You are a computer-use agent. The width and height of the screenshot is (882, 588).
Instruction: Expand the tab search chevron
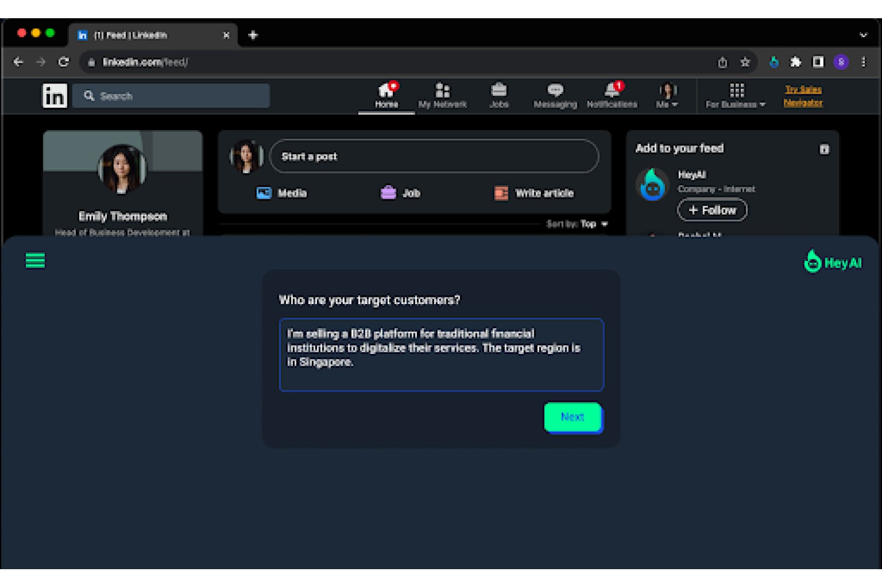pyautogui.click(x=863, y=35)
